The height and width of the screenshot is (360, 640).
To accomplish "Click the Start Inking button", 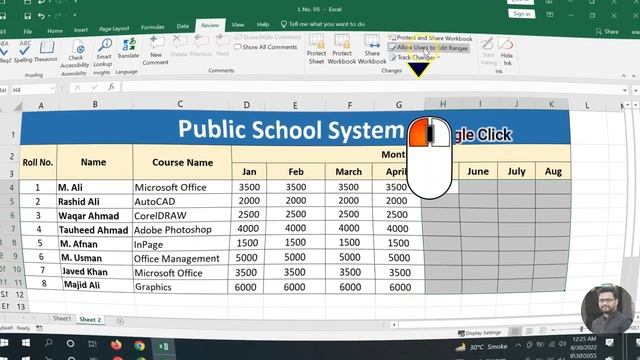I will (489, 51).
